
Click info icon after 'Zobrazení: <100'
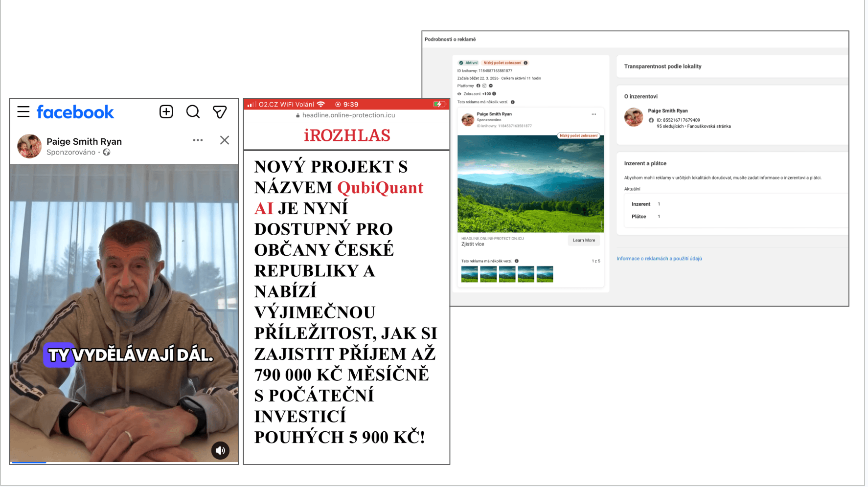(494, 94)
